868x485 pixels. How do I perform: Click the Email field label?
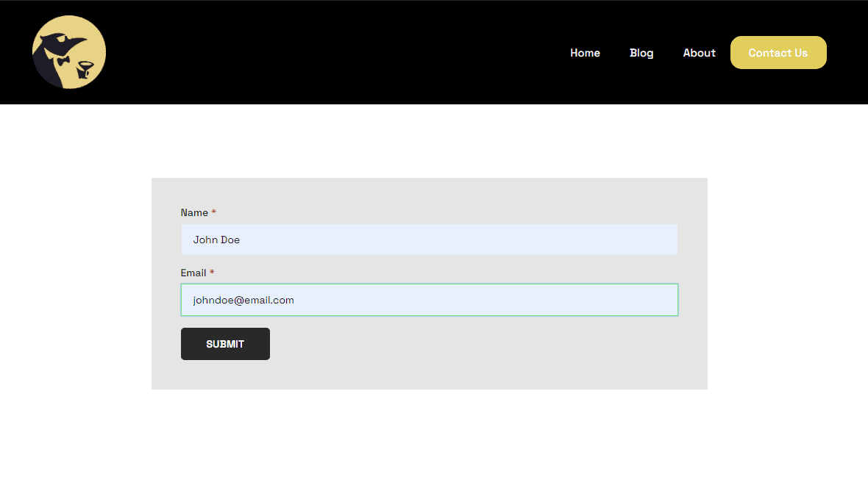193,273
